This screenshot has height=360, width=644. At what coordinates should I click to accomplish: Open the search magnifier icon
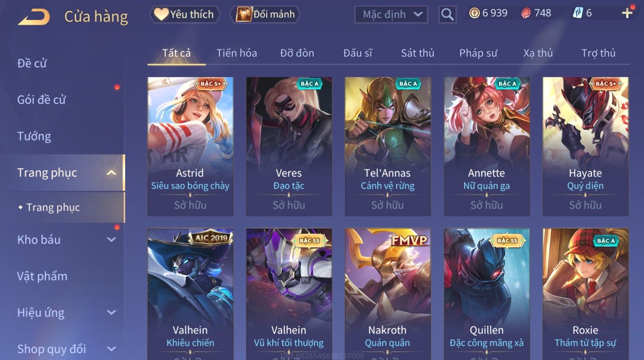tap(447, 15)
